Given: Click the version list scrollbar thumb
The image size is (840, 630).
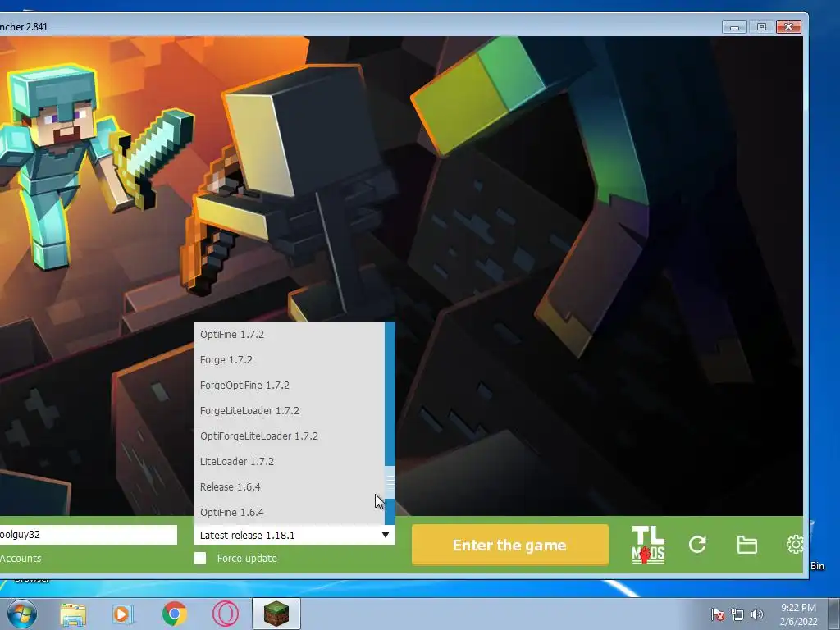Looking at the screenshot, I should pos(390,482).
